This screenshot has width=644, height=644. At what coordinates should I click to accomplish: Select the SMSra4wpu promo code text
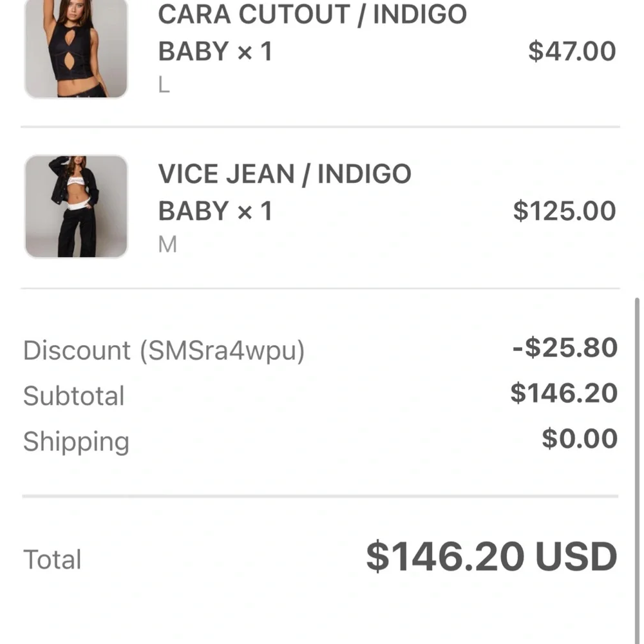[219, 352]
